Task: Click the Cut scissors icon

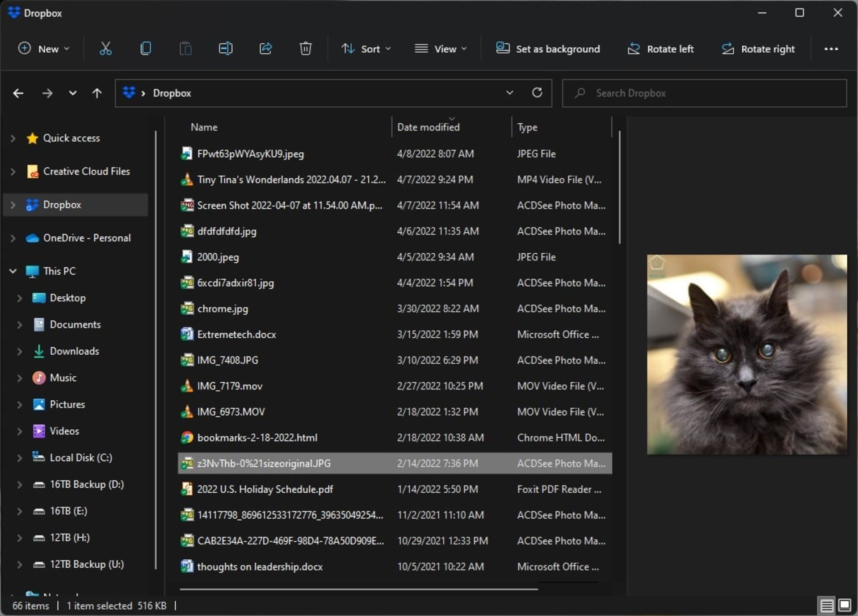Action: click(105, 49)
